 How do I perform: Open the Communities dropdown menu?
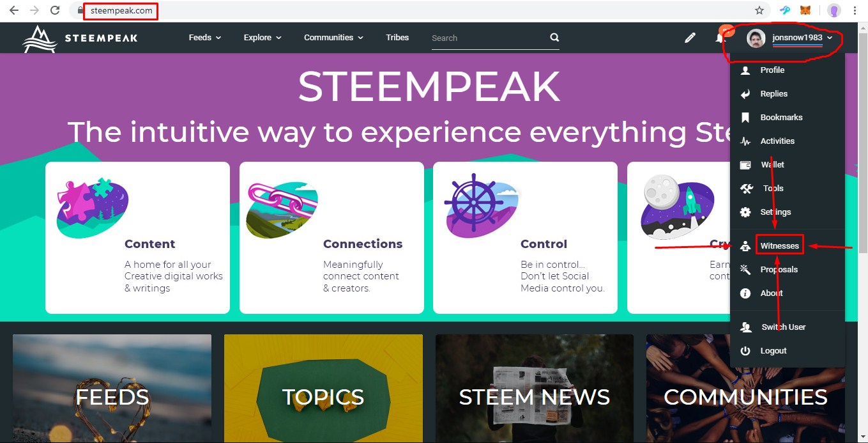click(x=333, y=38)
